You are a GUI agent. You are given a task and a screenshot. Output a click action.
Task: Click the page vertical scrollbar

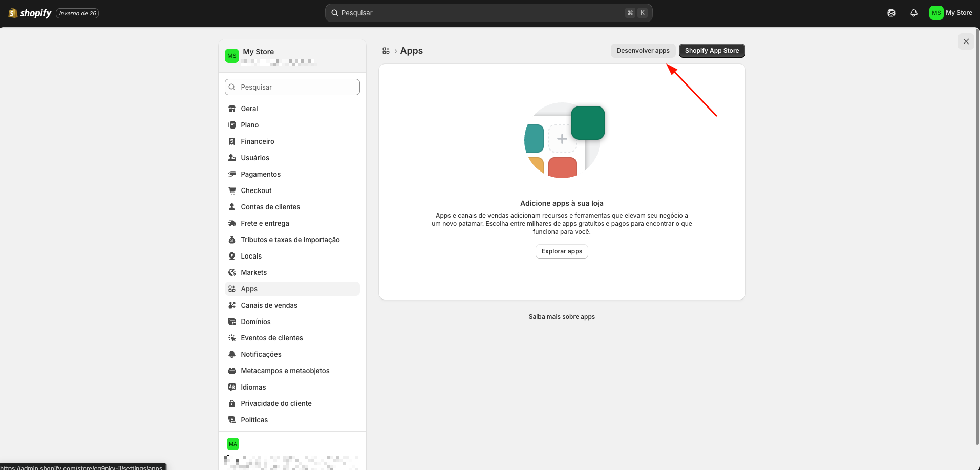coord(977,236)
